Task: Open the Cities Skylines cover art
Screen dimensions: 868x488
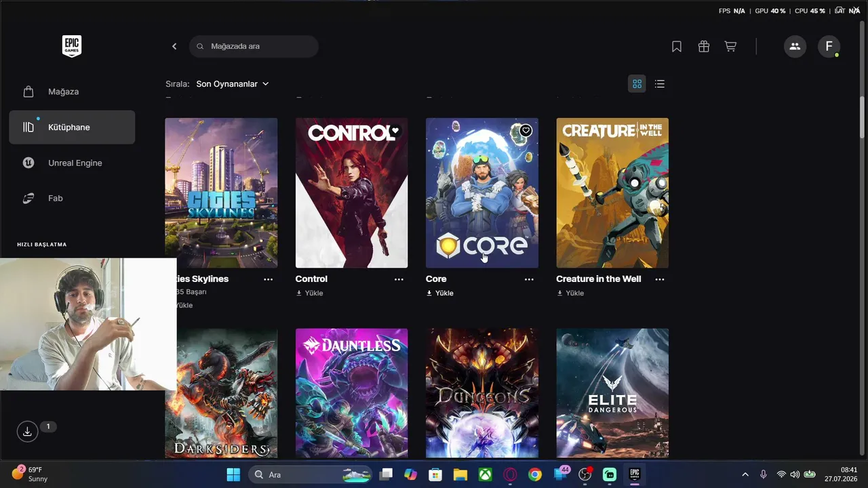Action: [221, 193]
